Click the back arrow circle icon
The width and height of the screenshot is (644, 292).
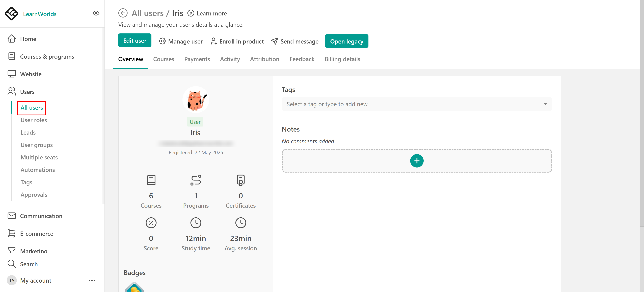point(123,13)
